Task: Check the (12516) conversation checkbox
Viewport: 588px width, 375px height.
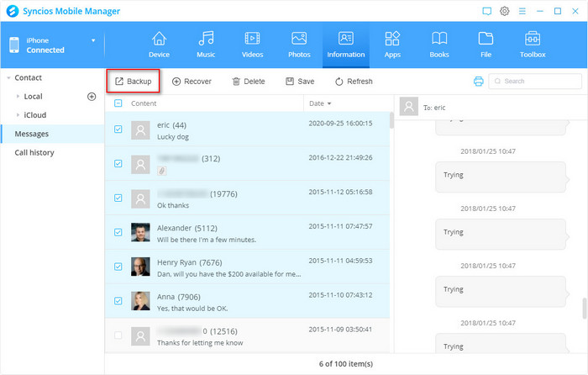Action: [118, 335]
